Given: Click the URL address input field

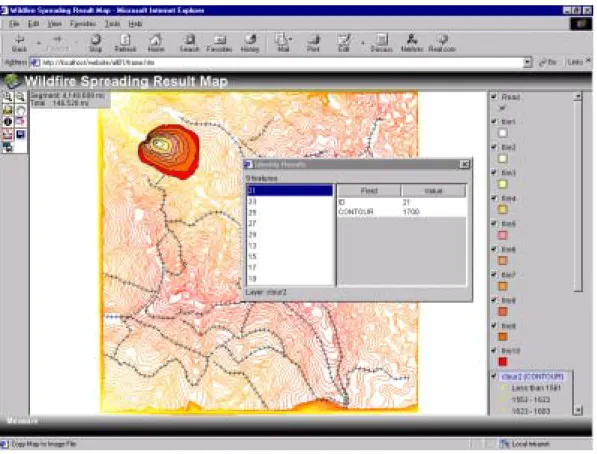Looking at the screenshot, I should click(x=282, y=62).
